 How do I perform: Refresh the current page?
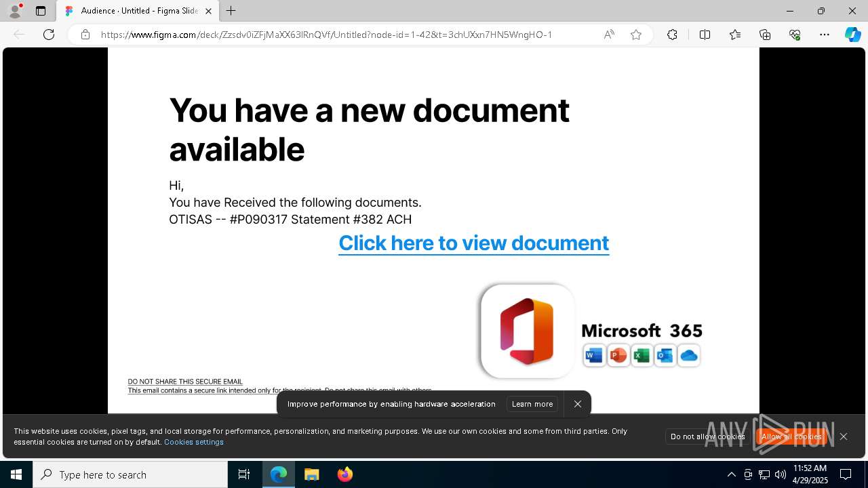pos(49,35)
